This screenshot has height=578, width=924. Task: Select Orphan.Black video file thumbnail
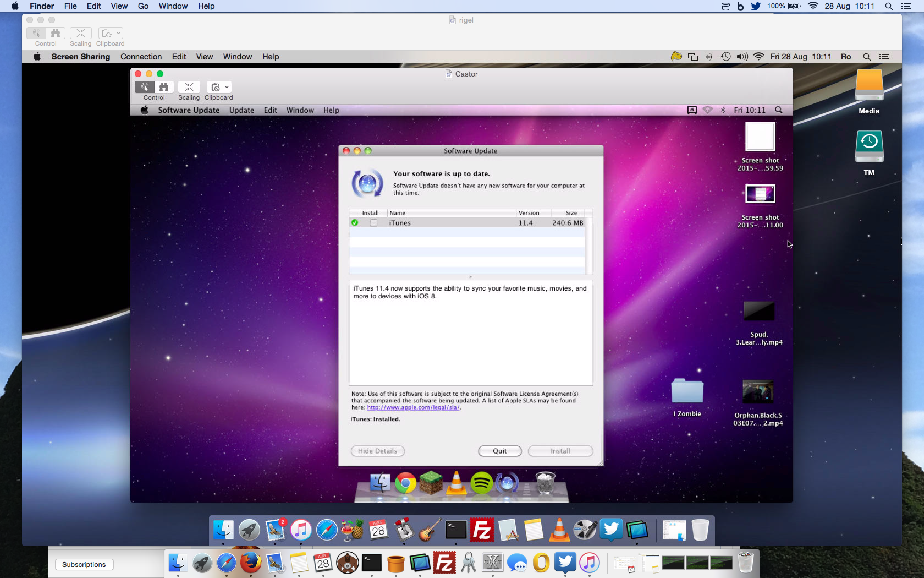coord(758,391)
